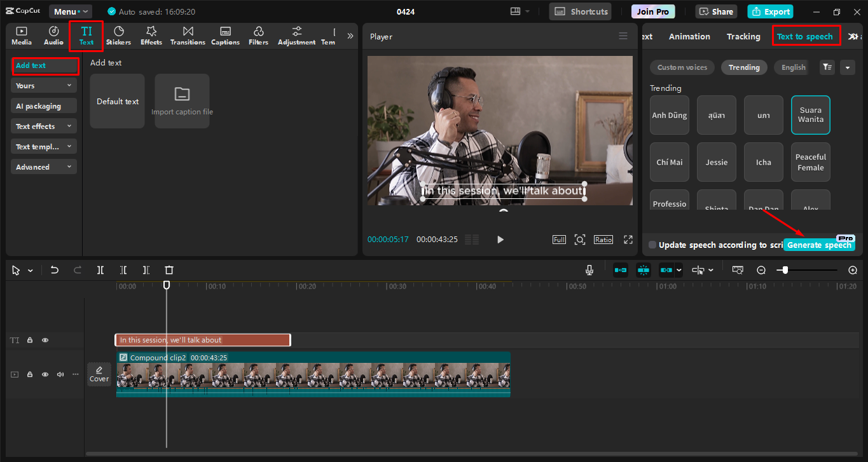Lock the video track
Image resolution: width=868 pixels, height=462 pixels.
tap(30, 374)
